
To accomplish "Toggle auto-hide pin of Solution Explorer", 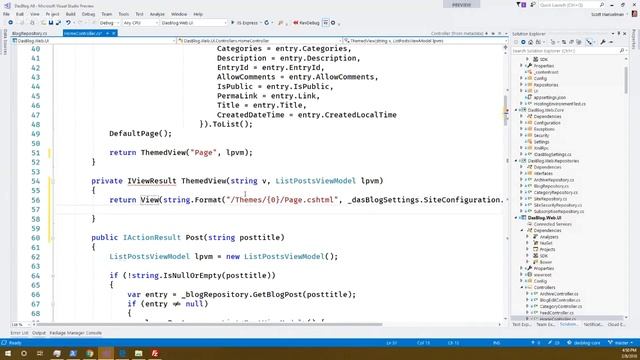I will tap(619, 33).
